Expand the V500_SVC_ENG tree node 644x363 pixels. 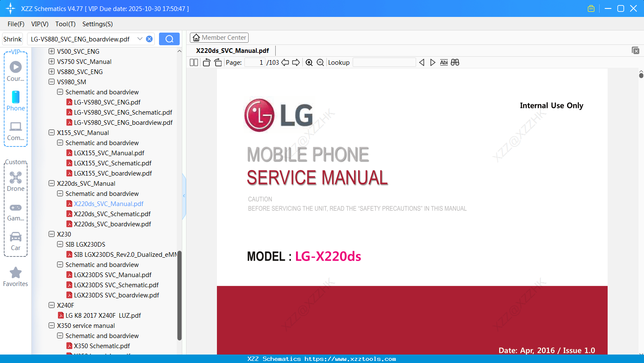[51, 51]
